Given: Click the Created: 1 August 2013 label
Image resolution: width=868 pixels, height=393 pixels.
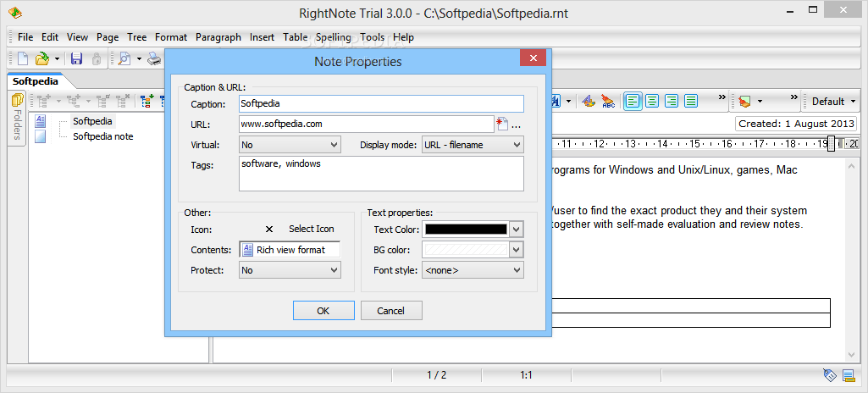Looking at the screenshot, I should 796,124.
